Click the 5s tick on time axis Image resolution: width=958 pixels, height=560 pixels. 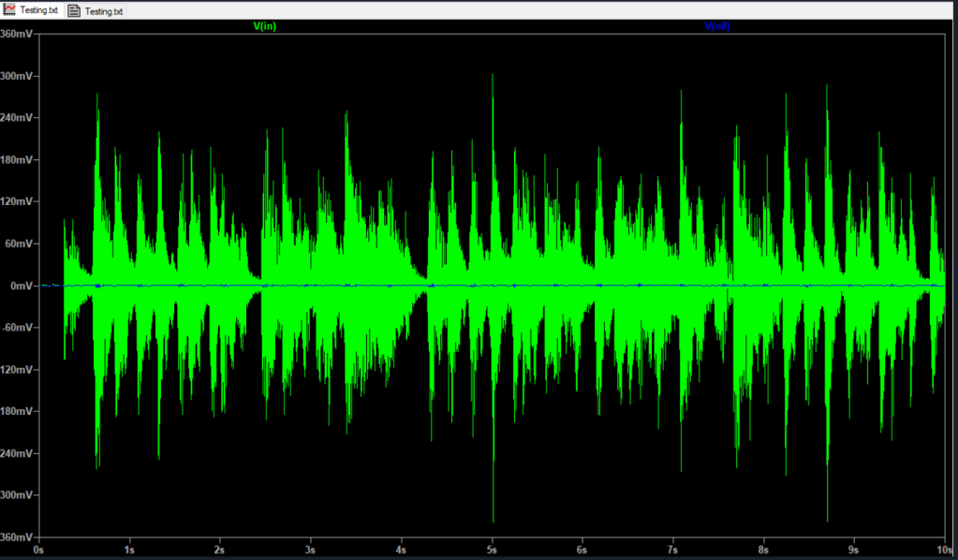click(x=492, y=551)
